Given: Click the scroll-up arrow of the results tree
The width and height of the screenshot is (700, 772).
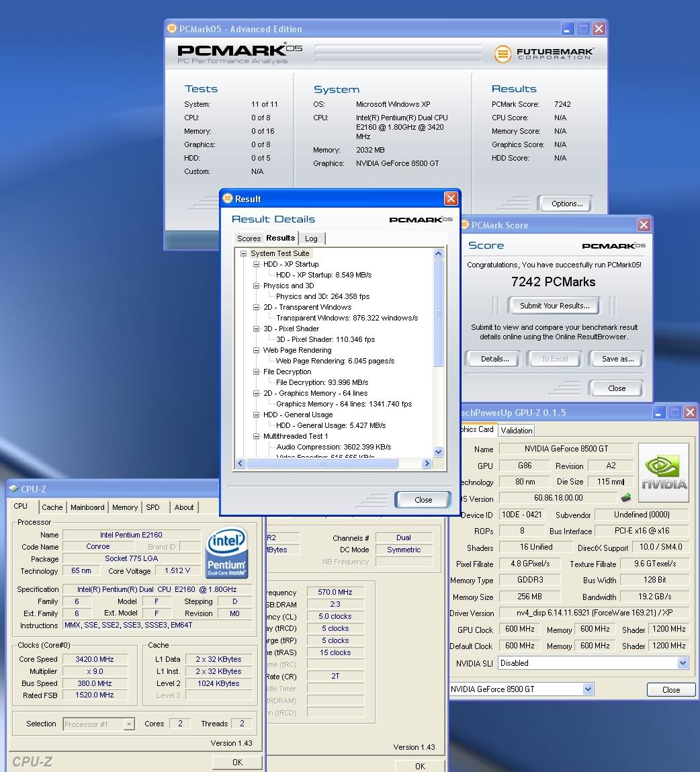Looking at the screenshot, I should 438,253.
